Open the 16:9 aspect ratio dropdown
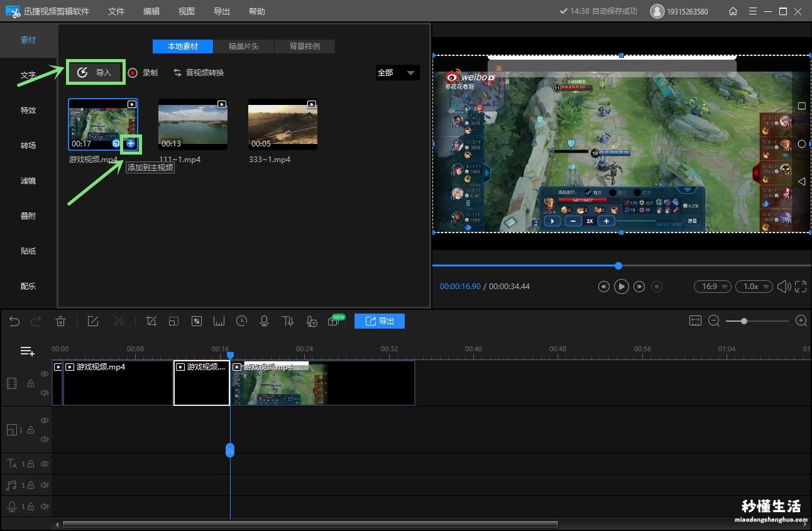This screenshot has width=812, height=531. point(712,287)
